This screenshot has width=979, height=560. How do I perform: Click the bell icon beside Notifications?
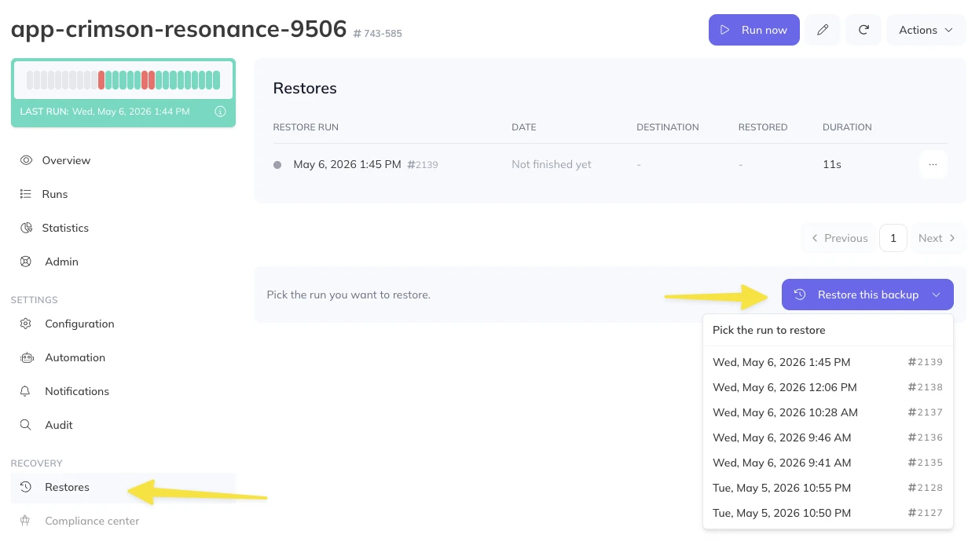[26, 391]
